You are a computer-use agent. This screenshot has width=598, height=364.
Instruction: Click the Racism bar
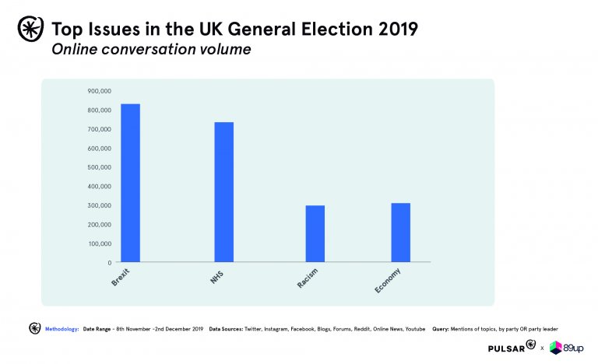(316, 233)
